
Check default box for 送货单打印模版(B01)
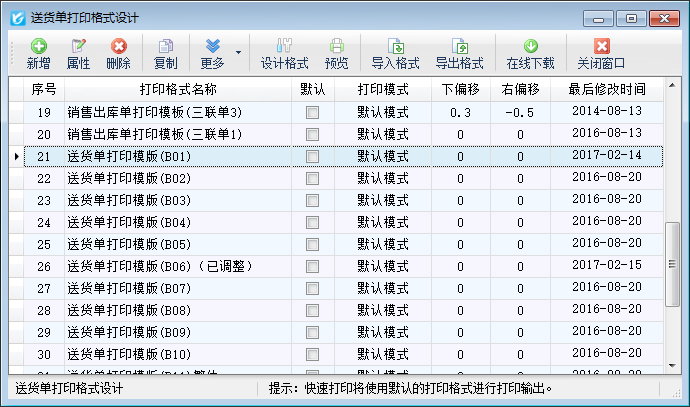pos(313,157)
